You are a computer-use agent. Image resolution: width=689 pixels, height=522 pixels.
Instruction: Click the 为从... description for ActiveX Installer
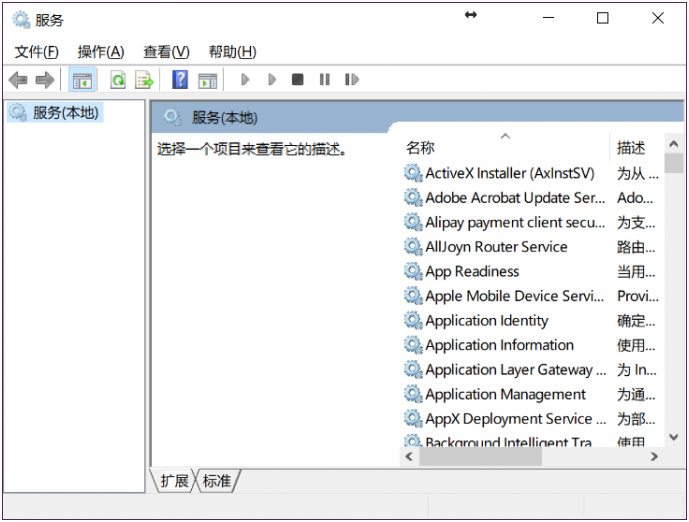pyautogui.click(x=638, y=174)
